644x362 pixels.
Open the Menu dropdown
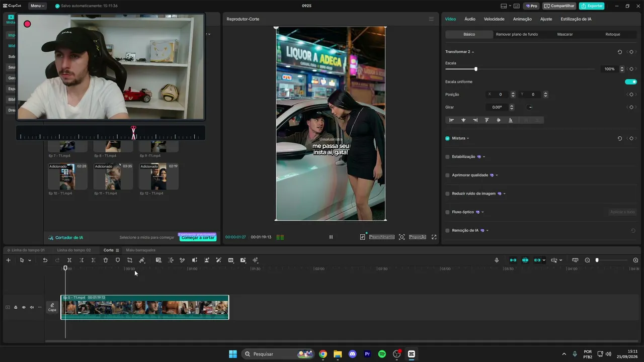click(x=37, y=6)
